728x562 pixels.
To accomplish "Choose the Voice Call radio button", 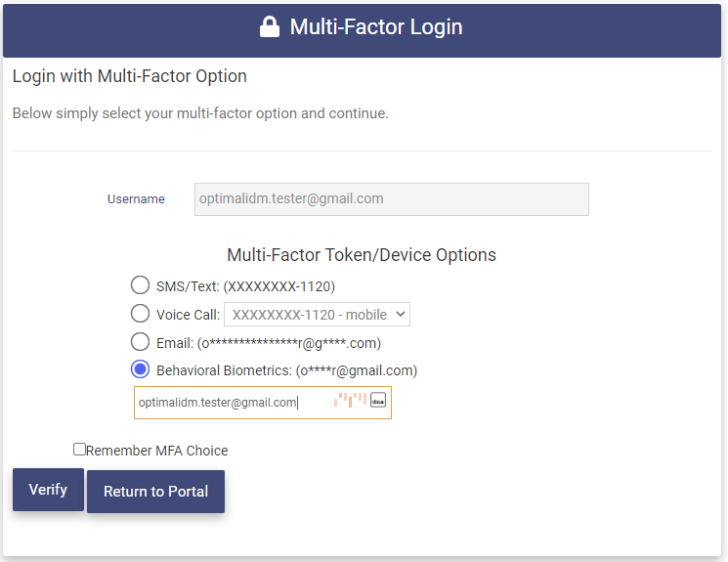I will click(140, 314).
